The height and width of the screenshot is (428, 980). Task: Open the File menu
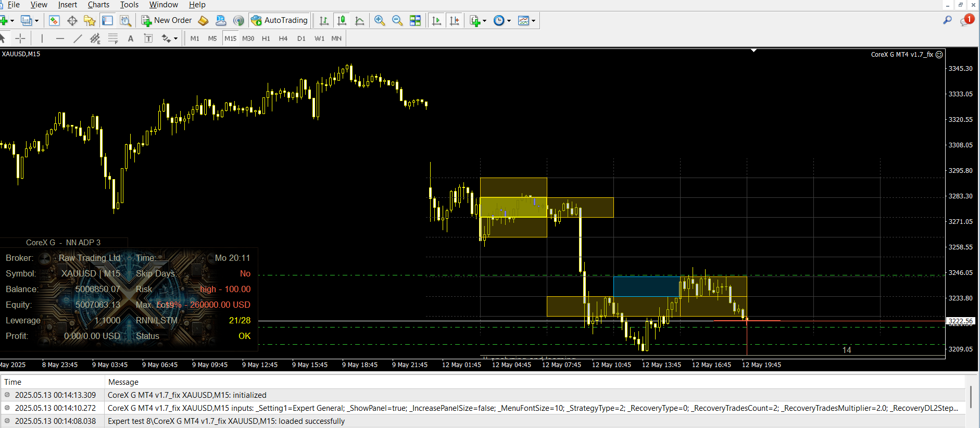click(x=14, y=5)
